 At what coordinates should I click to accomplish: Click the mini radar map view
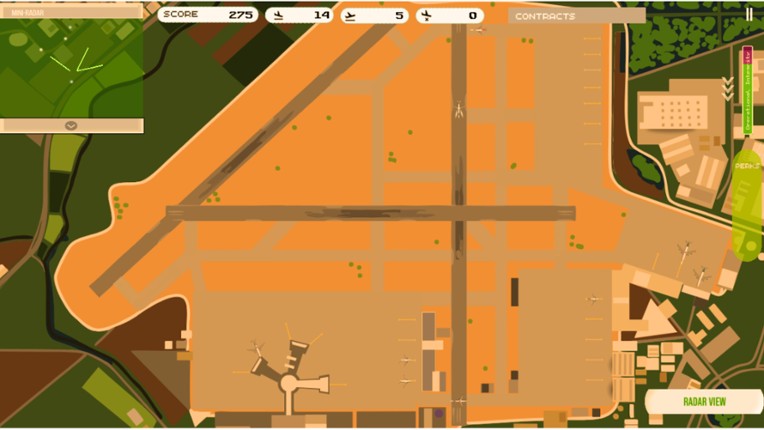[x=71, y=68]
